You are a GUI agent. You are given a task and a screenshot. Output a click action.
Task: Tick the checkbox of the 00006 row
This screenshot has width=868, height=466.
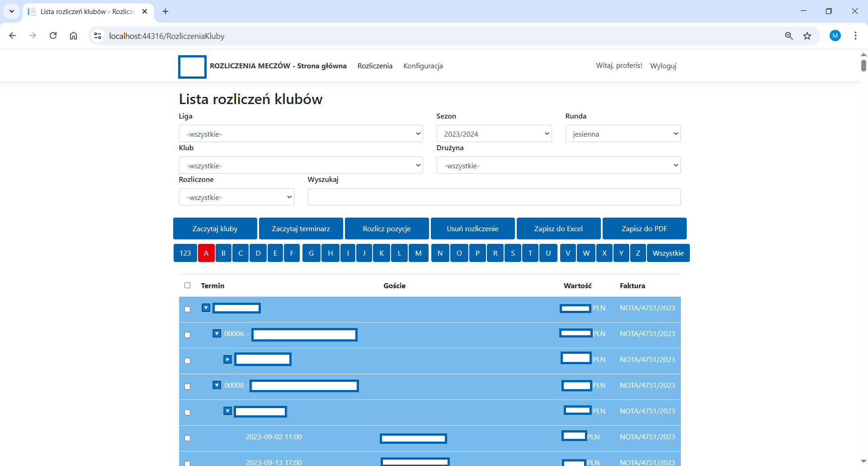pos(187,335)
